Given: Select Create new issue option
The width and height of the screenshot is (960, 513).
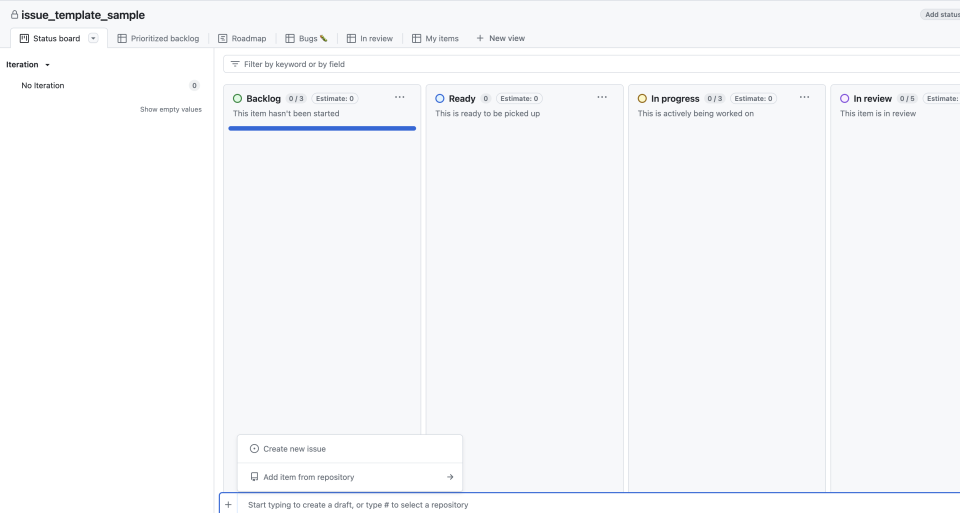Looking at the screenshot, I should (294, 449).
